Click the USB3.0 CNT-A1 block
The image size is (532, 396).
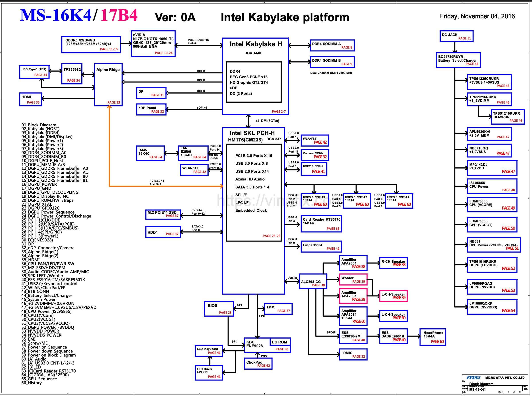point(399,201)
